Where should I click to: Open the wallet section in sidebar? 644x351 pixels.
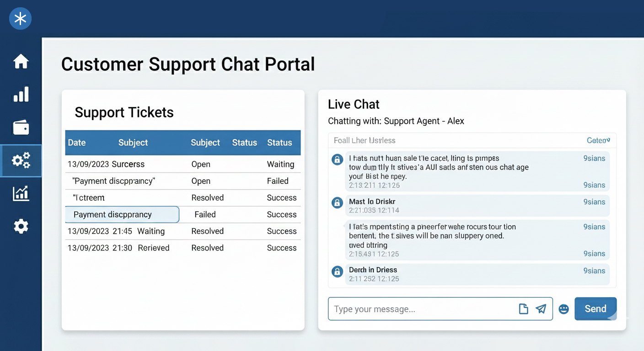tap(21, 128)
